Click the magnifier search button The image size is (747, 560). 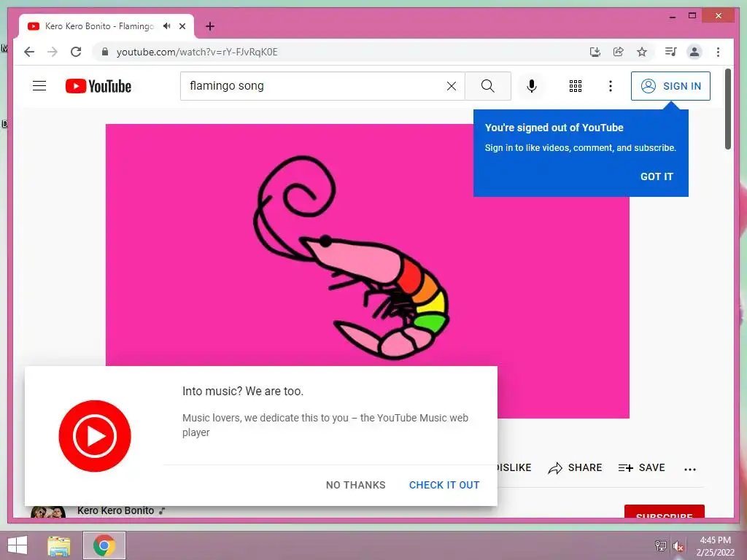coord(488,86)
